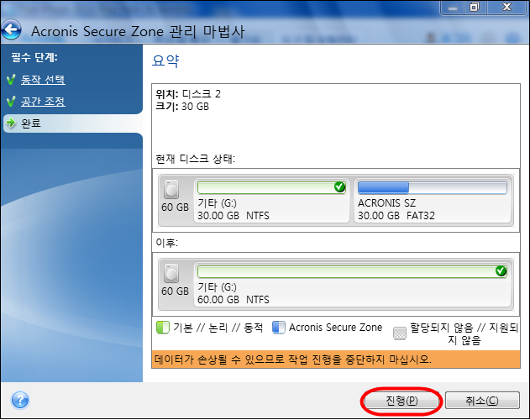This screenshot has height=420, width=530.
Task: Go to the 공간 조정 step
Action: [43, 101]
